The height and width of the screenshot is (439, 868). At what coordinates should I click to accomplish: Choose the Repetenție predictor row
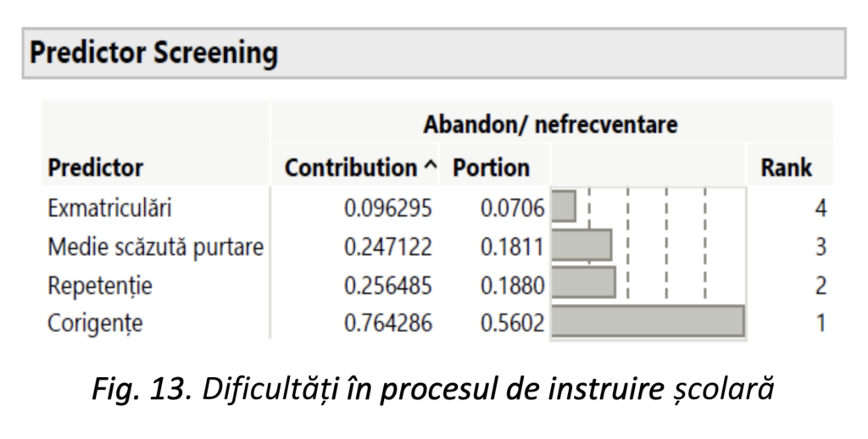(100, 286)
